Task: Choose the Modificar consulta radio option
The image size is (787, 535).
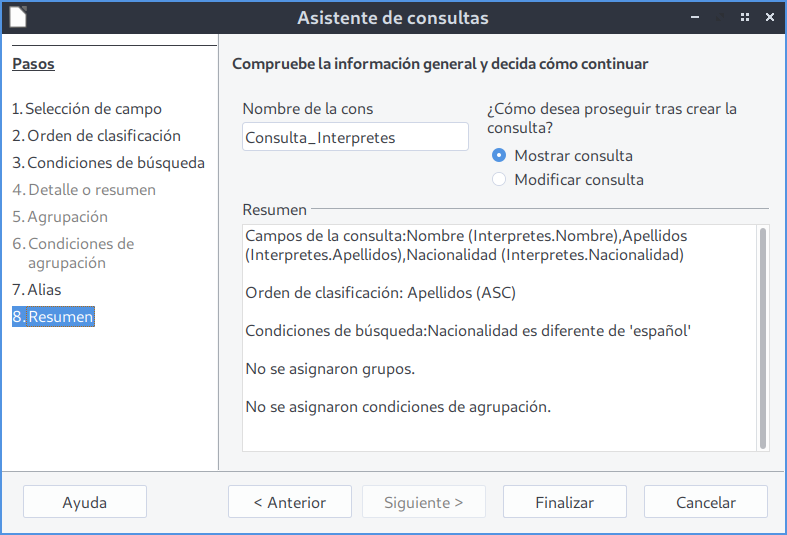Action: coord(499,180)
